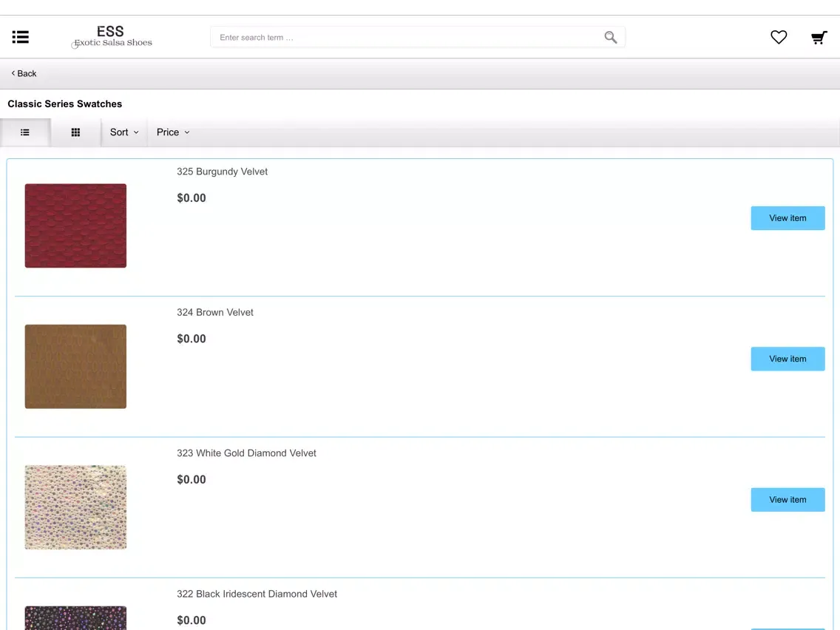View item for 323 White Gold Diamond Velvet
This screenshot has height=630, width=840.
787,500
